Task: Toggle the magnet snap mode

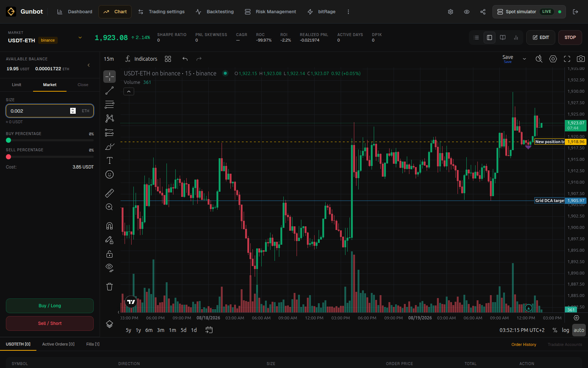Action: [110, 226]
